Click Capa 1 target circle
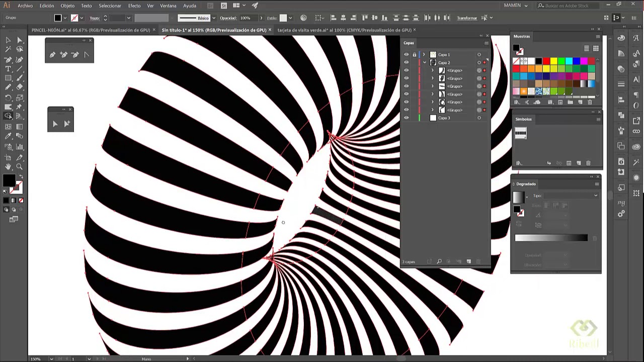The height and width of the screenshot is (362, 644). [x=479, y=55]
